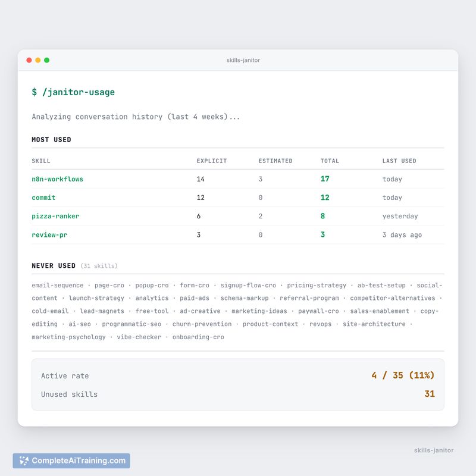The width and height of the screenshot is (476, 476).
Task: Click the pizza-ranker skill name
Action: pyautogui.click(x=55, y=216)
